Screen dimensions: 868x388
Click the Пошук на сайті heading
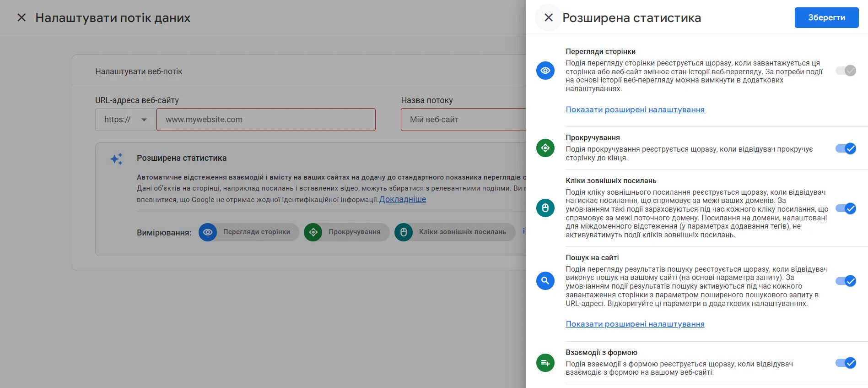[x=592, y=257]
